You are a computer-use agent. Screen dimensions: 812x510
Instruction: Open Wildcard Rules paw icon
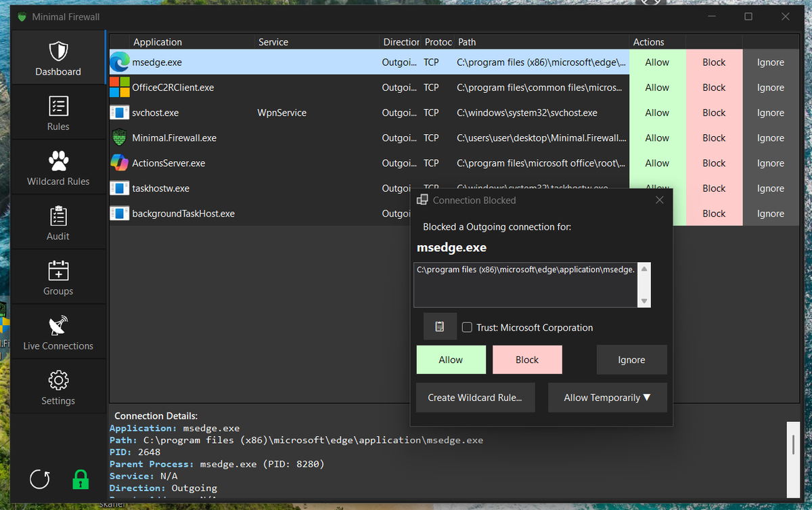(x=58, y=161)
